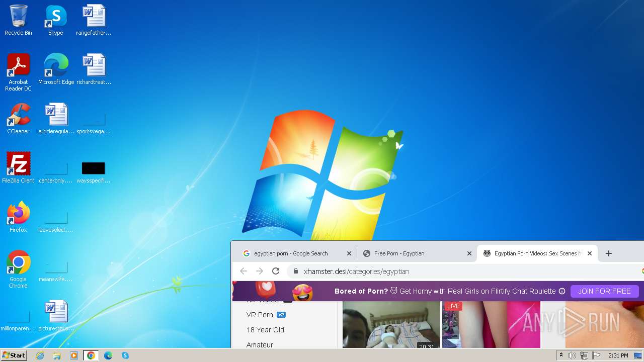The height and width of the screenshot is (362, 644).
Task: Open Microsoft Edge taskbar icon
Action: [108, 355]
